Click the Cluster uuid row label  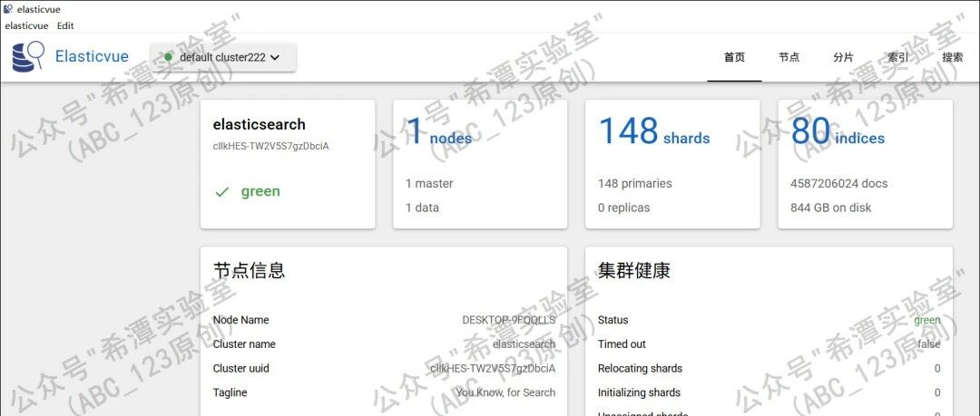[240, 369]
